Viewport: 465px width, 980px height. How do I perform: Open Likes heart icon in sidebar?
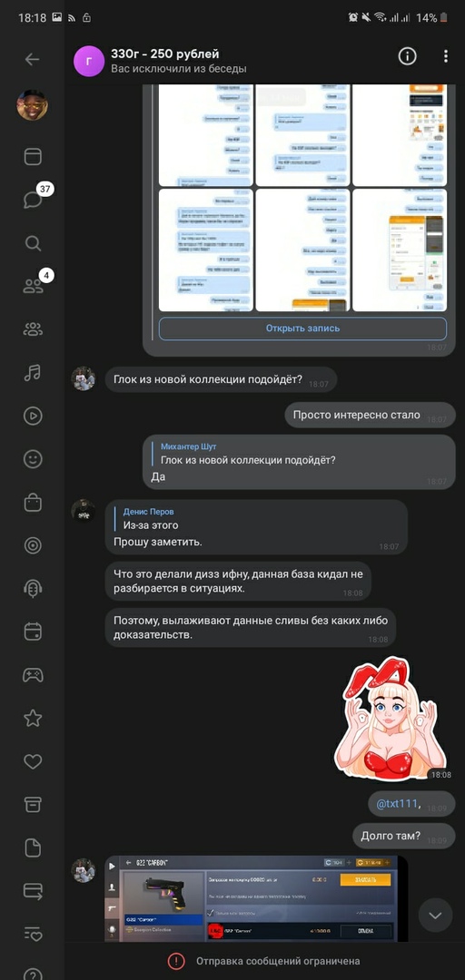33,761
